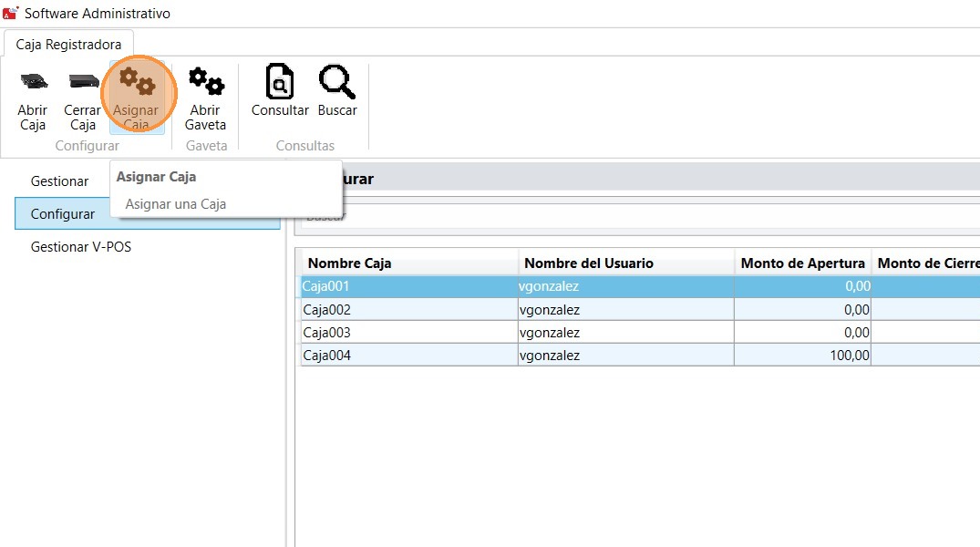Select Configurar in the side menu

63,214
